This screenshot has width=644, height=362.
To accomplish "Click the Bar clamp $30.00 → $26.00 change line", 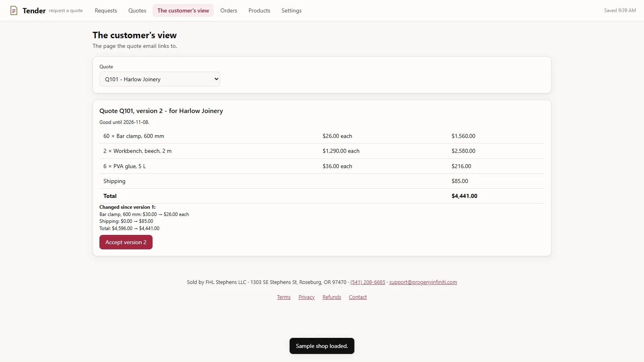I will coord(144,214).
